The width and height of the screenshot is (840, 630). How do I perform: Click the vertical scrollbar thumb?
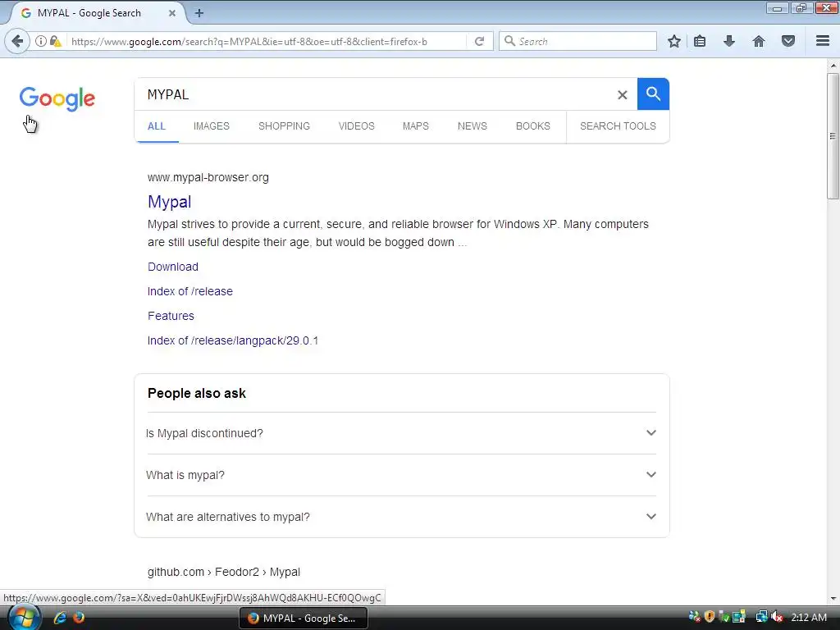[x=833, y=137]
